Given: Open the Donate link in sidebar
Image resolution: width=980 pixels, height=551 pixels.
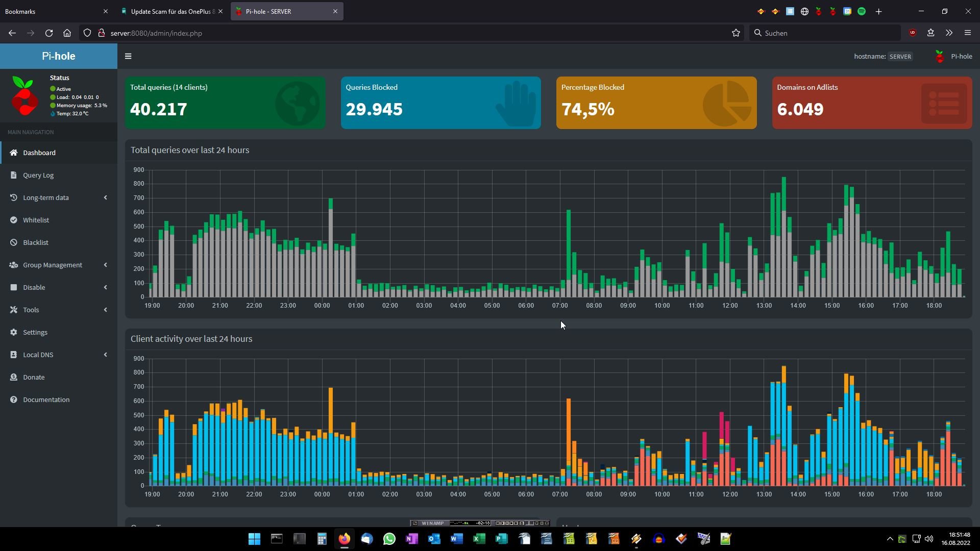Looking at the screenshot, I should pos(59,377).
